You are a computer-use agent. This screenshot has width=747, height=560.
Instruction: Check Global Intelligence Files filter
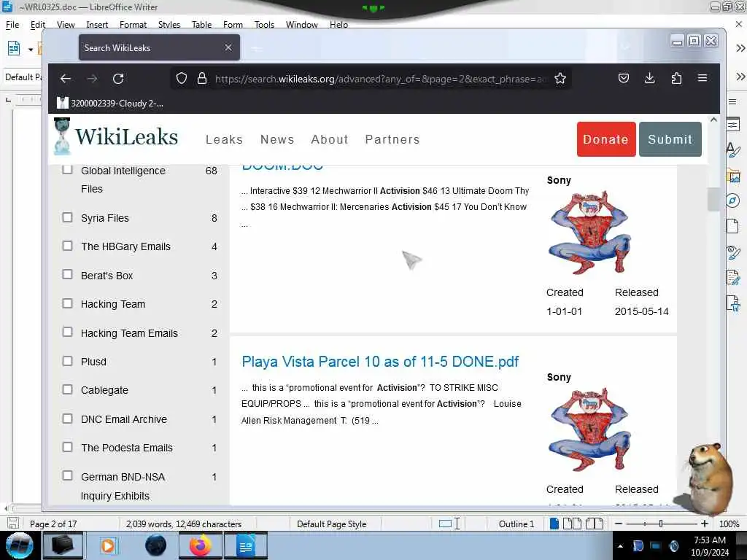click(x=67, y=169)
